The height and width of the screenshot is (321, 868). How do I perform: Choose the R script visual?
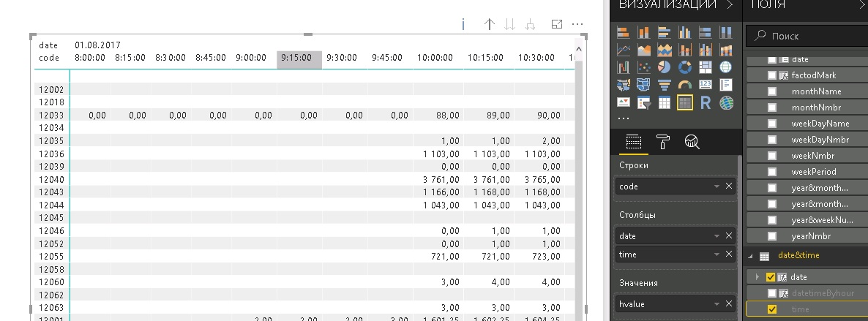(706, 102)
